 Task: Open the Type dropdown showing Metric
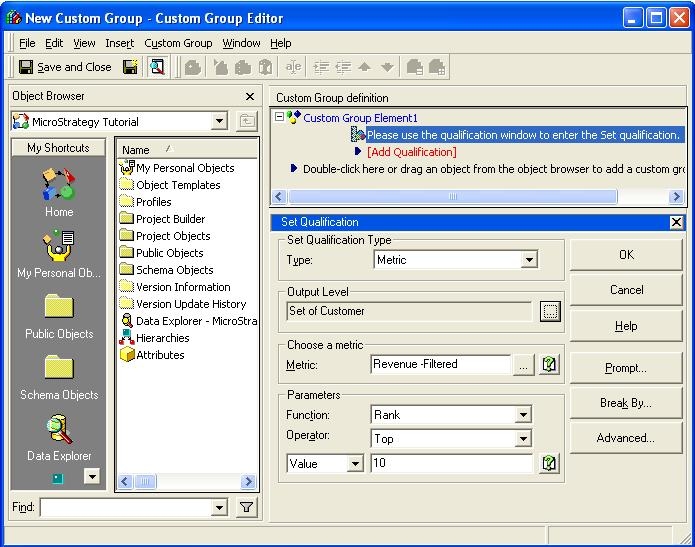tap(529, 260)
